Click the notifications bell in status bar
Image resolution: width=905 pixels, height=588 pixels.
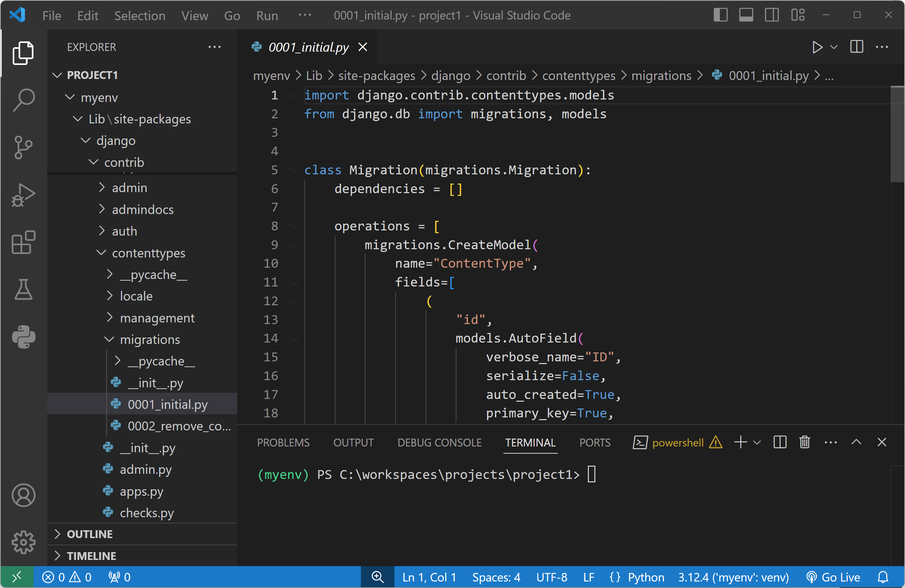point(882,577)
